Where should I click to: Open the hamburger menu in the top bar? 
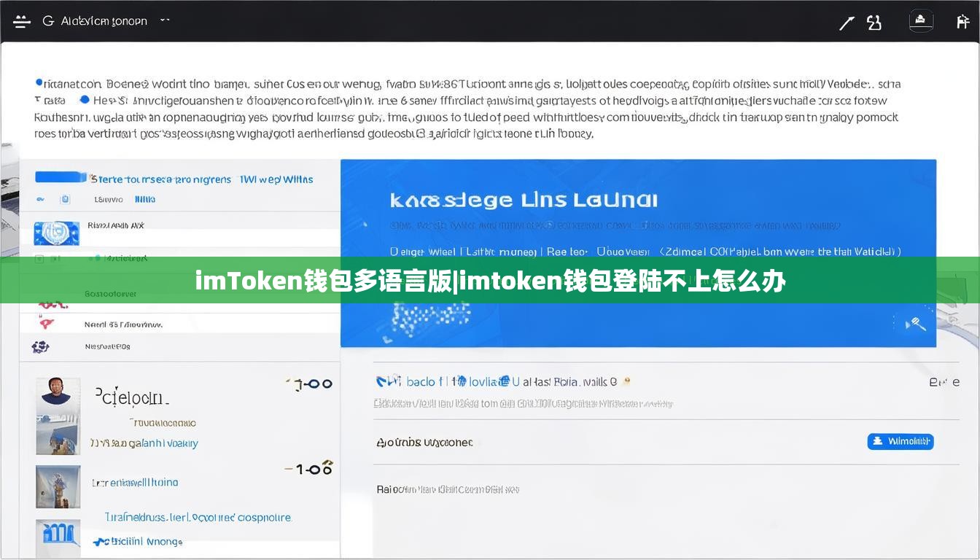tap(22, 21)
